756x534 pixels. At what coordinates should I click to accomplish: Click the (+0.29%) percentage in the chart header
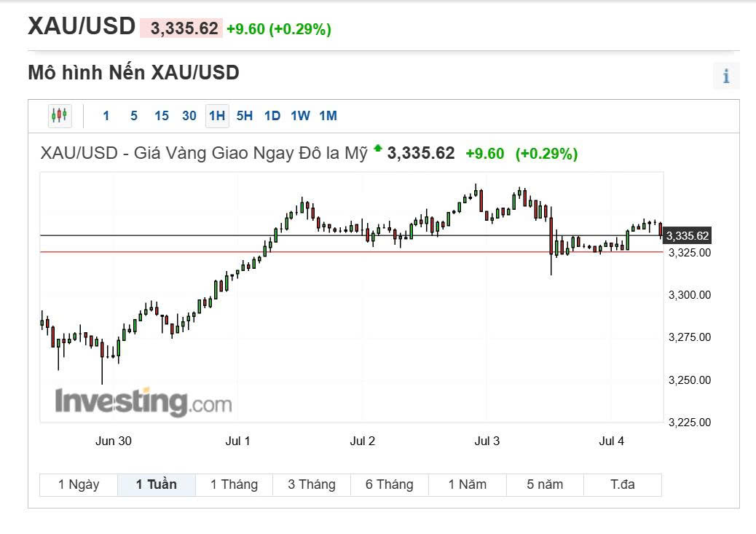tap(546, 154)
